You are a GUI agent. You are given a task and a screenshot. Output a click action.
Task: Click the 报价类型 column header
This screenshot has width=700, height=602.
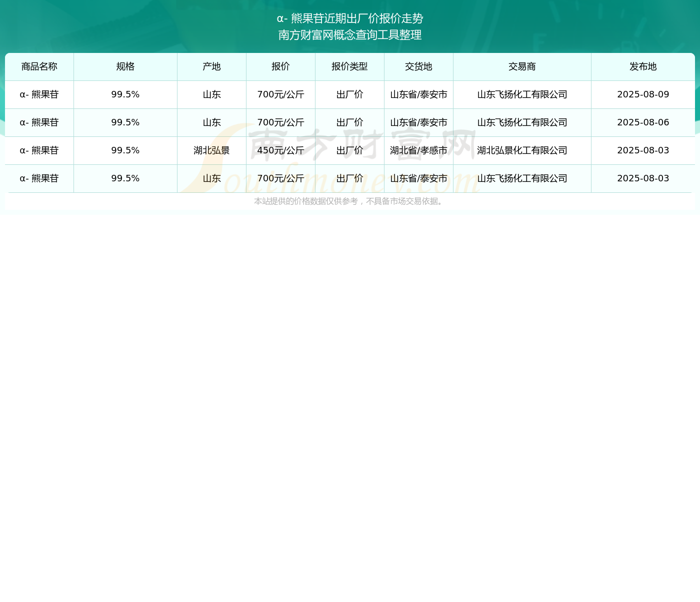pos(349,66)
